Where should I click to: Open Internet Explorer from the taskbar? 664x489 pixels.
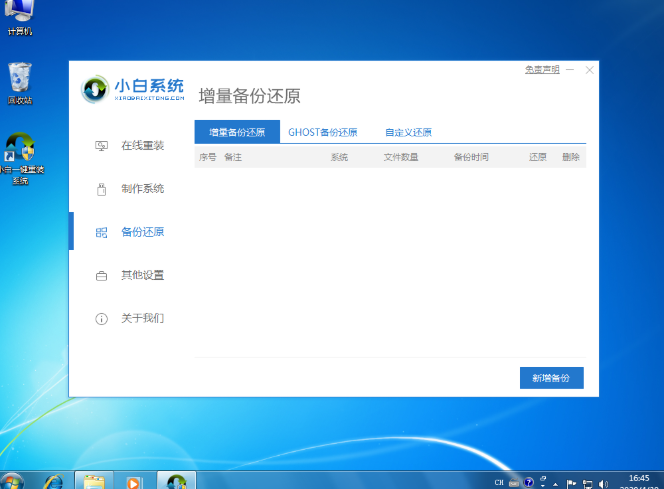click(51, 481)
